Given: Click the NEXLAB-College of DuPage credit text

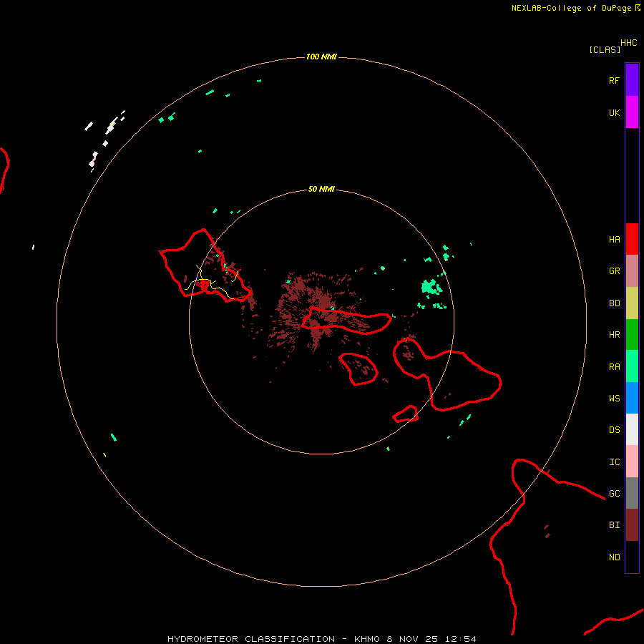Looking at the screenshot, I should [572, 8].
